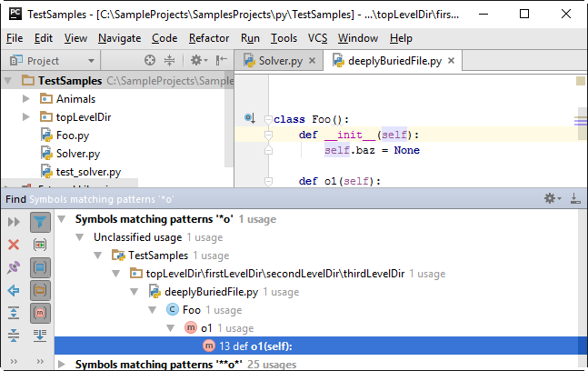Collapse deeplyBuriedFile.py results node
This screenshot has width=588, height=371.
pyautogui.click(x=134, y=292)
